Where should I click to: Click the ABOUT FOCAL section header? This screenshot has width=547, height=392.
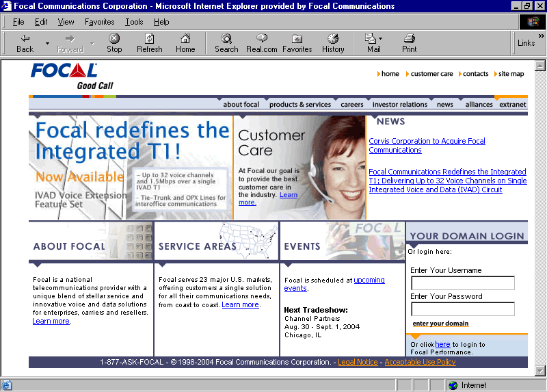tap(91, 241)
